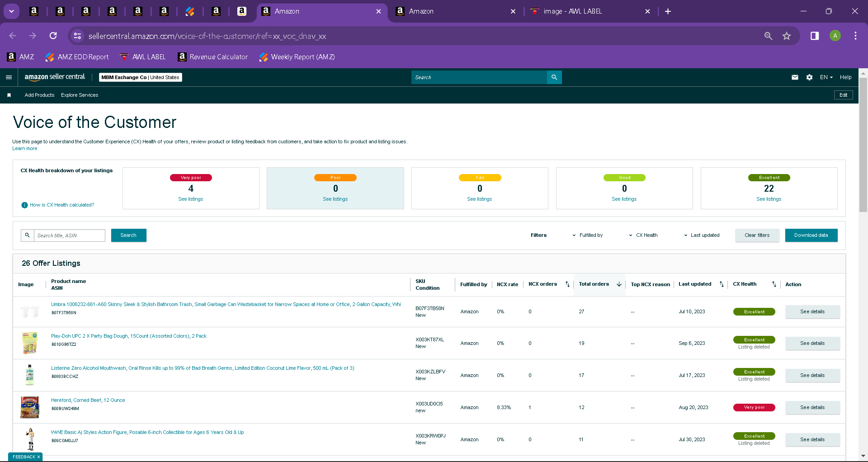Viewport: 868px width, 462px height.
Task: See listings under the Fair card
Action: (480, 199)
